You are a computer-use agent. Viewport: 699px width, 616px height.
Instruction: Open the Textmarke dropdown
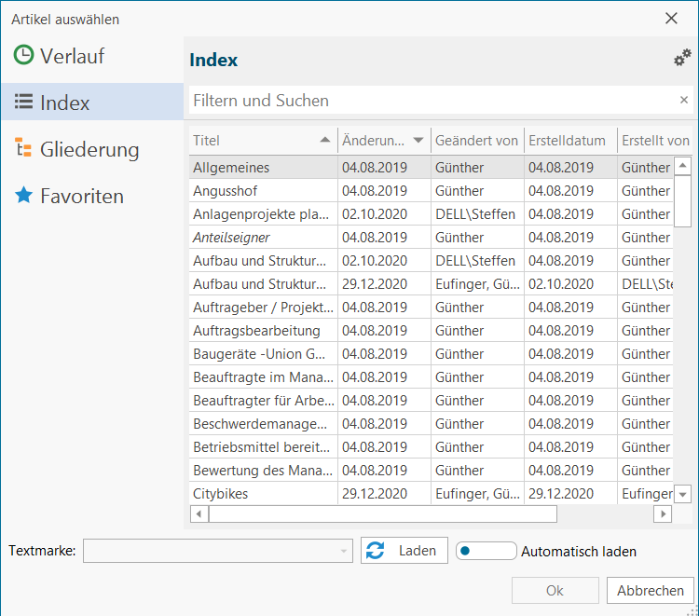(218, 551)
